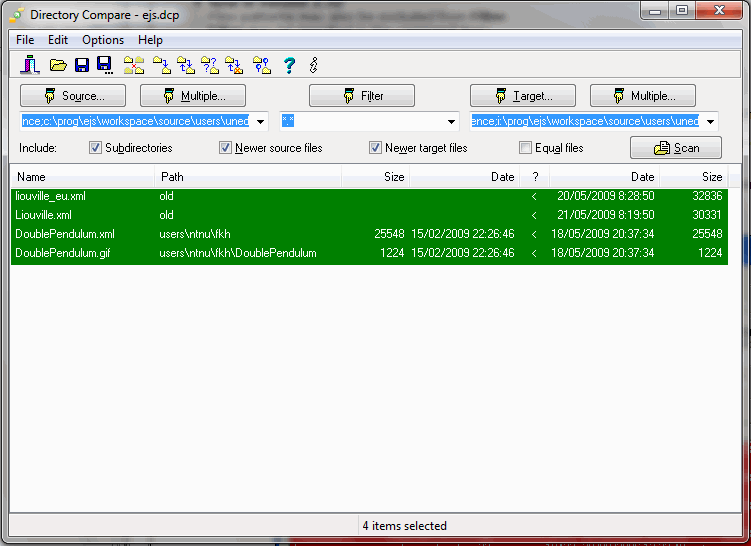Enable the Equal files checkbox

click(525, 148)
